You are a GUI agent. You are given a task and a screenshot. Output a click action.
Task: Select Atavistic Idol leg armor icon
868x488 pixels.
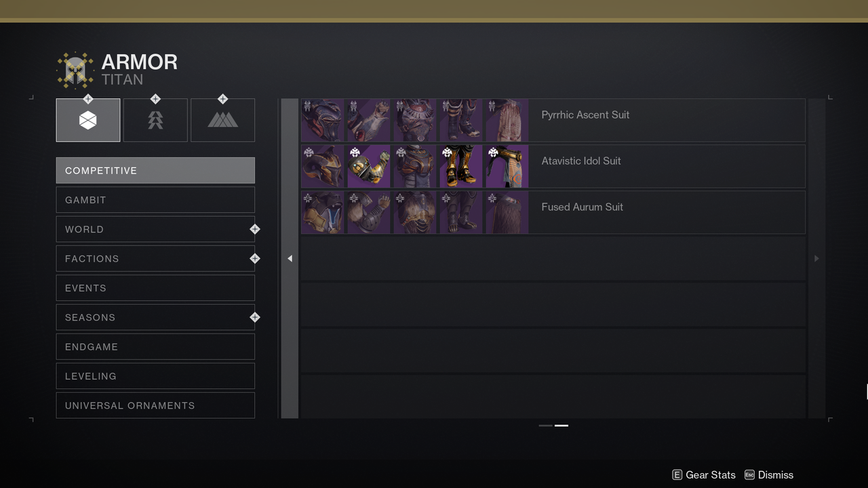point(461,166)
